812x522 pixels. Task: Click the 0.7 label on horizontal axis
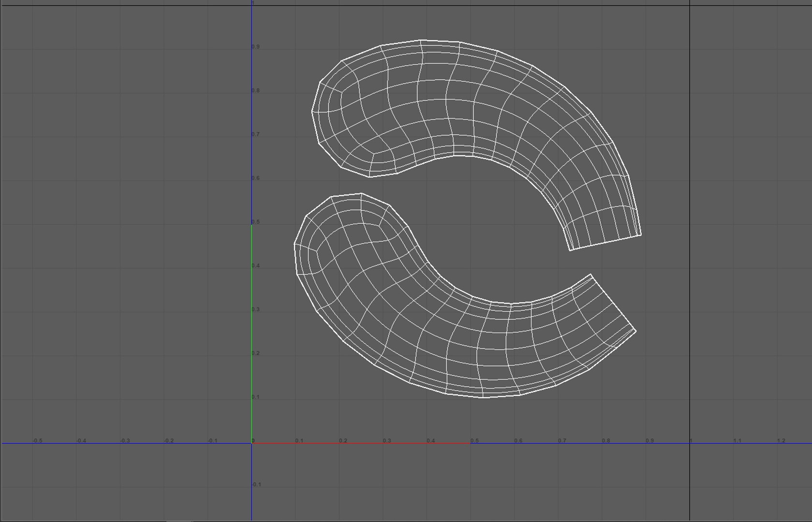point(562,441)
